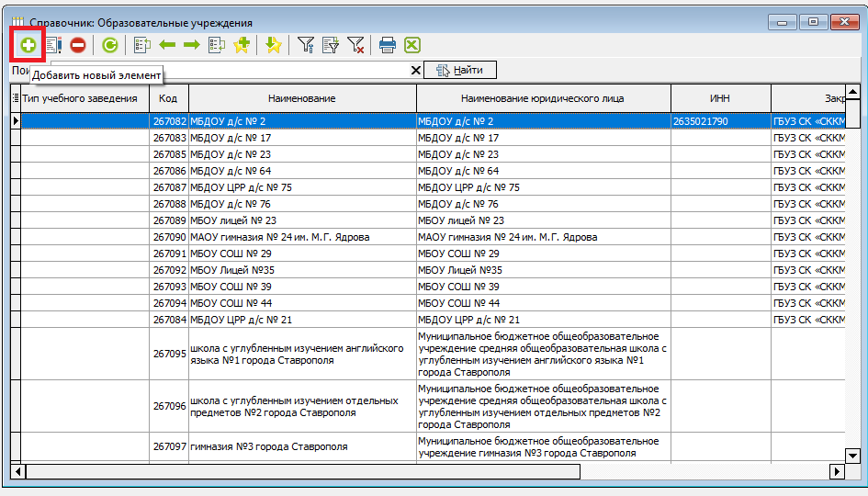868x496 pixels.
Task: Print the list with printer icon
Action: point(388,45)
